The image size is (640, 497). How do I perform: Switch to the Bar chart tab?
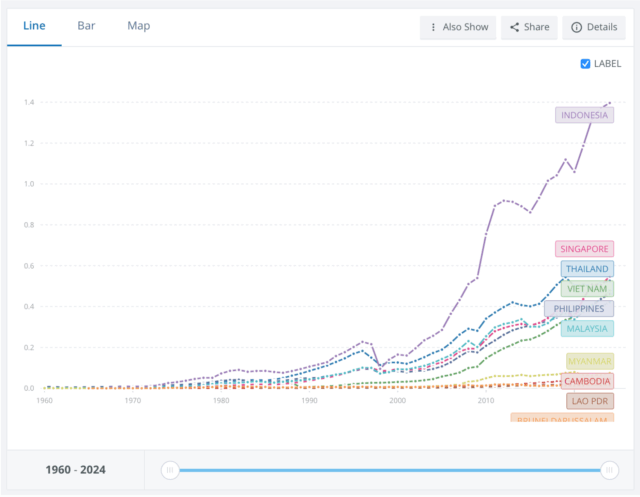tap(86, 26)
